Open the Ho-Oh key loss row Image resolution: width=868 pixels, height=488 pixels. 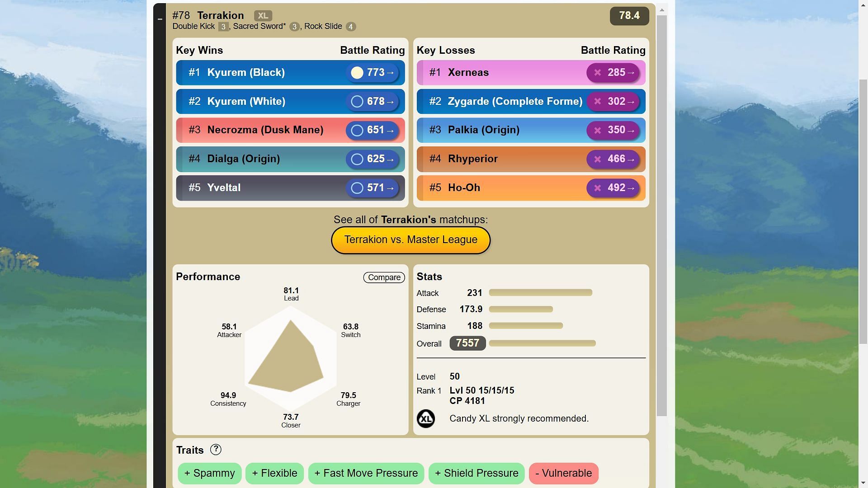531,188
